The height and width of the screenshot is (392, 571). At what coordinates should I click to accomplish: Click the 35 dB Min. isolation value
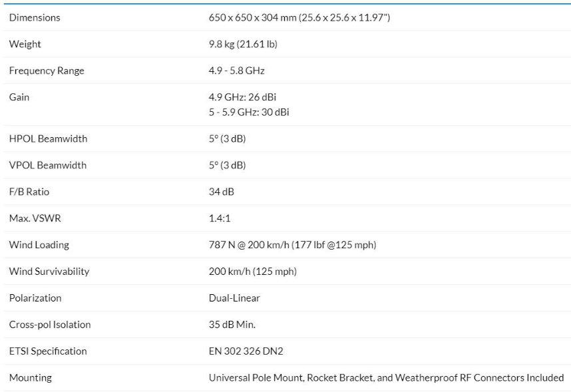(x=232, y=325)
